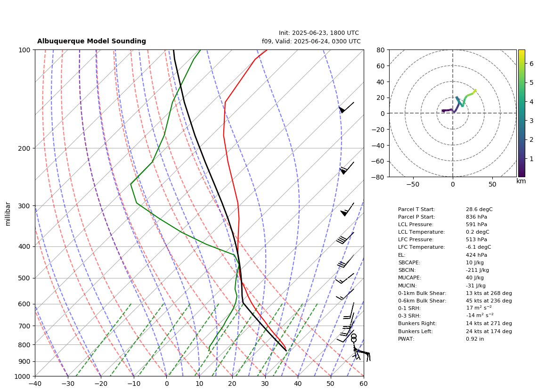Click the 'f09, Valid: 2025-06-24, 0300 UTC' line

tap(311, 41)
